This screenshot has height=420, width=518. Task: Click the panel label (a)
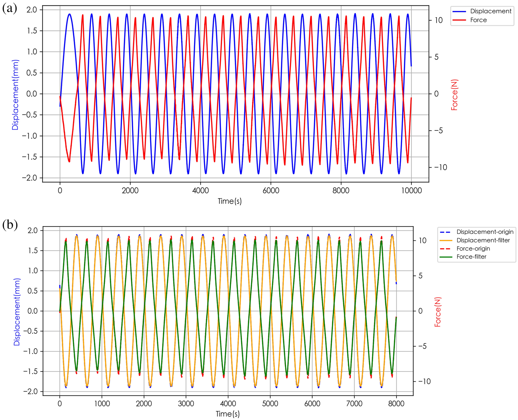[x=9, y=9]
